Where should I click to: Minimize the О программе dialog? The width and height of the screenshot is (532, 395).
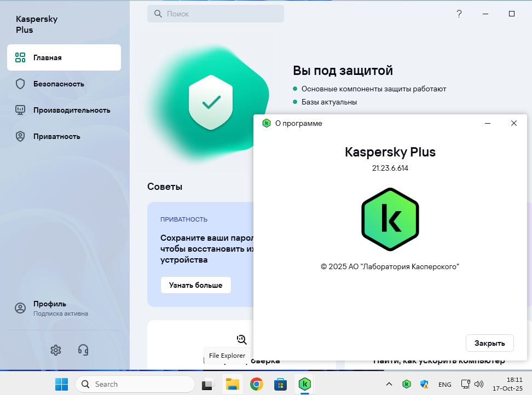pos(488,123)
